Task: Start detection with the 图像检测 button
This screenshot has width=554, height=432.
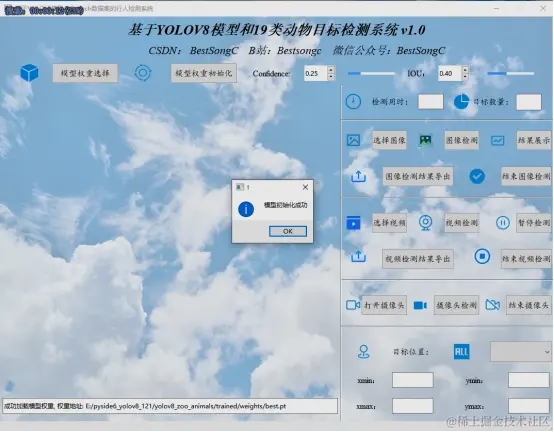Action: tap(461, 140)
